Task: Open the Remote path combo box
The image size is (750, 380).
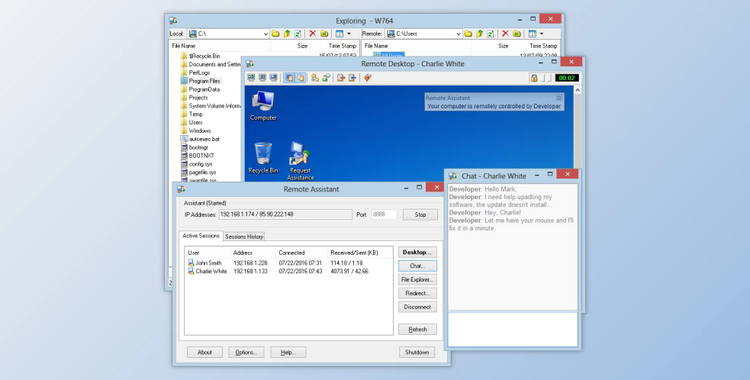Action: [x=424, y=34]
